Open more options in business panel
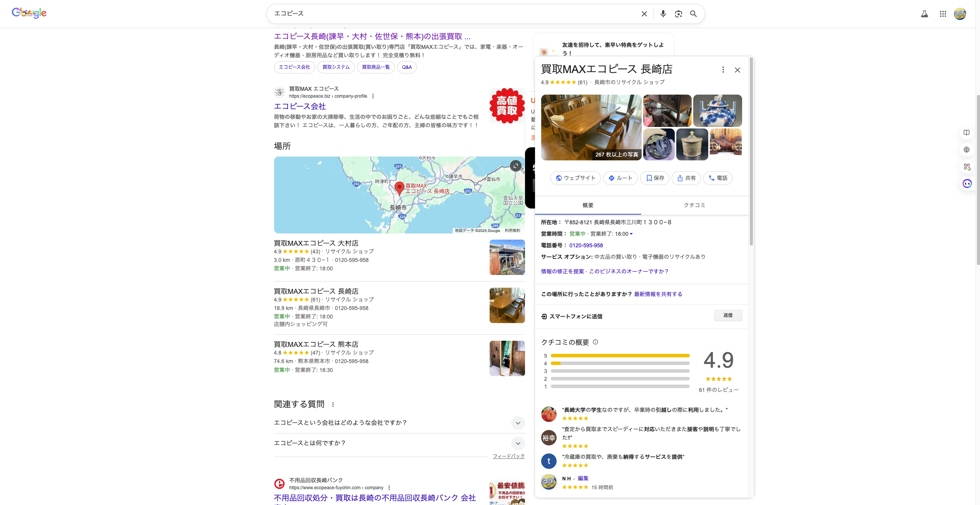980x505 pixels. pos(723,70)
